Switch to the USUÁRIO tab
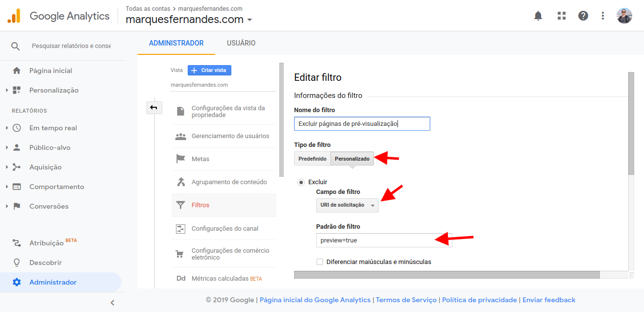 [x=241, y=43]
